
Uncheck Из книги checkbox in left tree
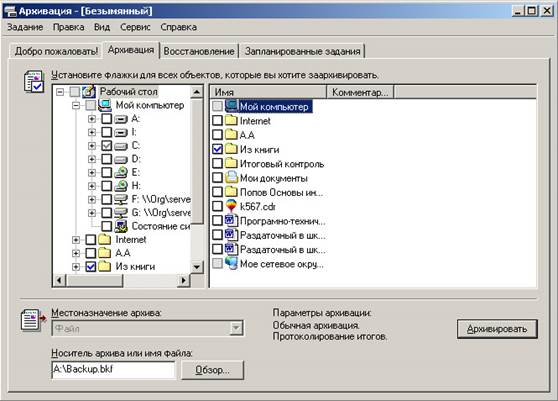tap(91, 267)
